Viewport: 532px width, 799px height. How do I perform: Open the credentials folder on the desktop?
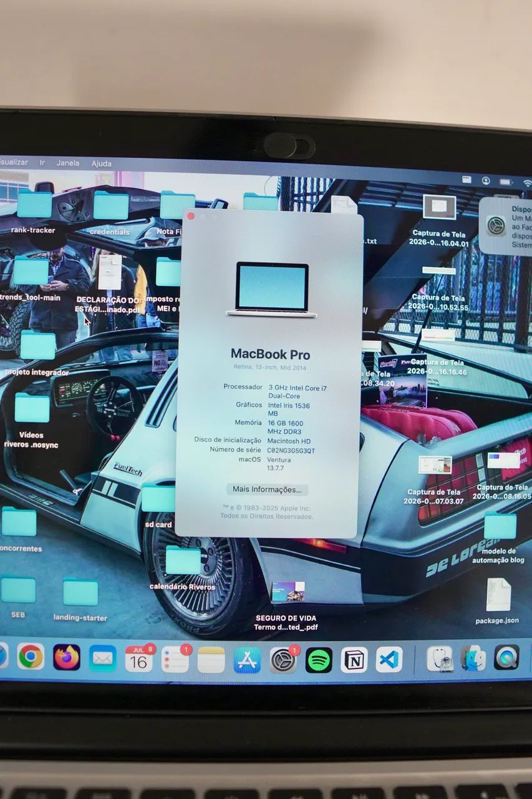pyautogui.click(x=110, y=206)
